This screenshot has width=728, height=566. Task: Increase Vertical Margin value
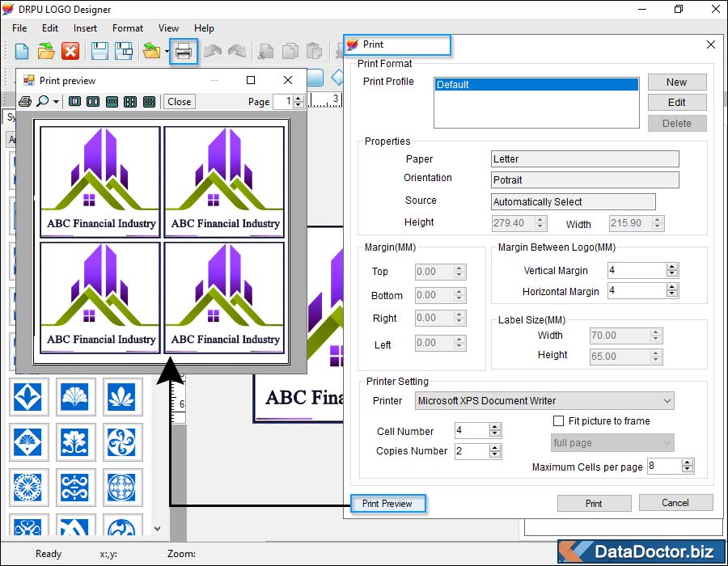[x=672, y=267]
